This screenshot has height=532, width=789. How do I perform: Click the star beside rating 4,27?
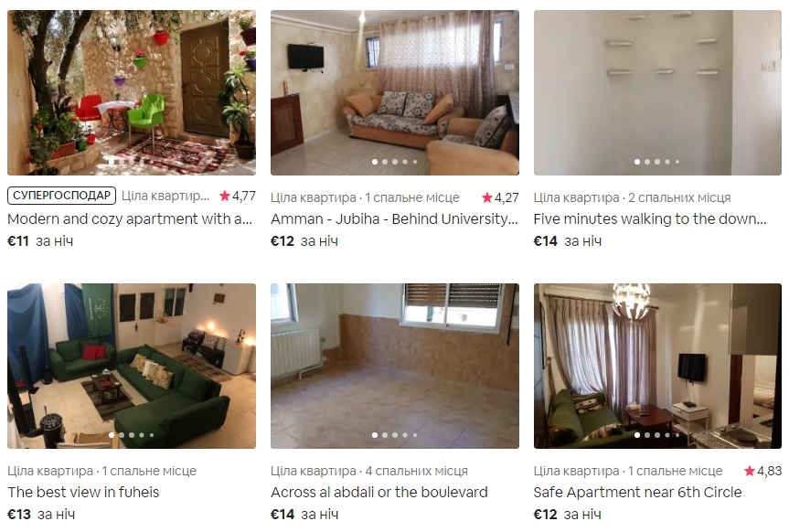pos(486,197)
